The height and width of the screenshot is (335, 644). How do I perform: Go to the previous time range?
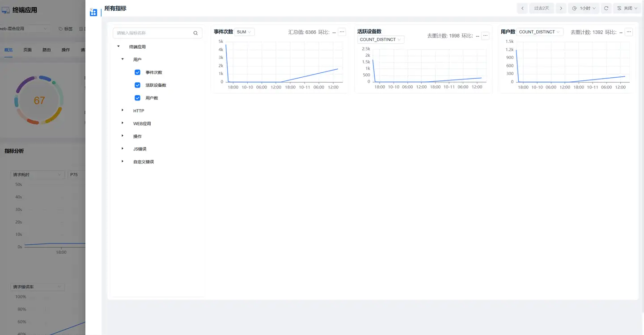(522, 8)
